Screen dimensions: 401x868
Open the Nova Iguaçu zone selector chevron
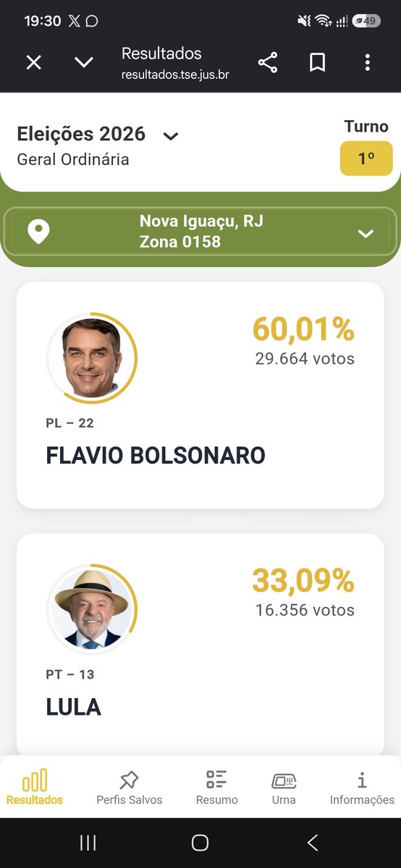pos(366,233)
